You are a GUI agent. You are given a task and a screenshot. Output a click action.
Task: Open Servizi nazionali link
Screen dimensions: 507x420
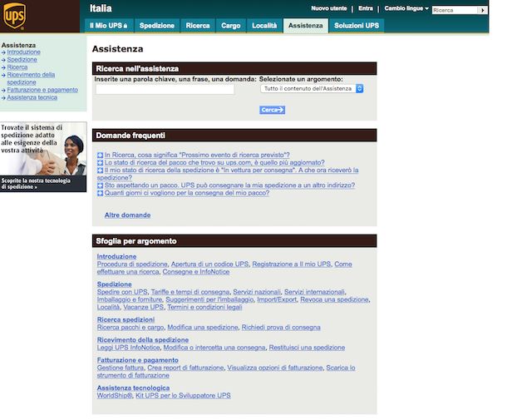pyautogui.click(x=257, y=292)
